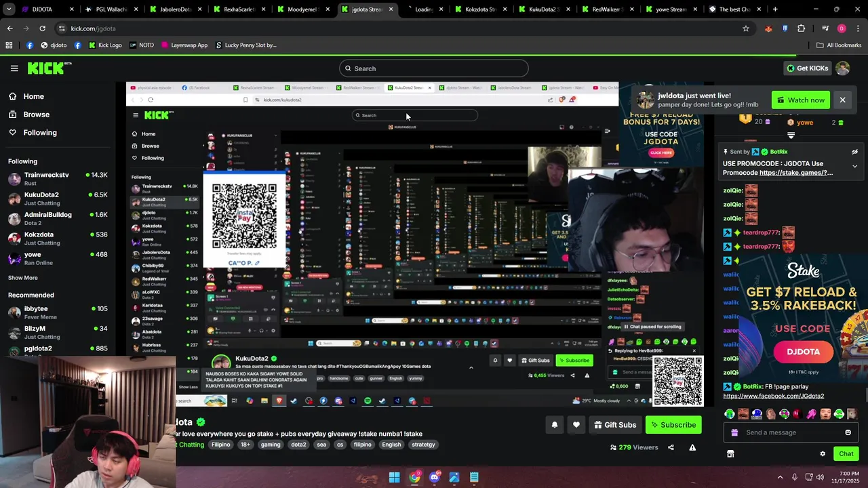Reload the page

click(42, 28)
